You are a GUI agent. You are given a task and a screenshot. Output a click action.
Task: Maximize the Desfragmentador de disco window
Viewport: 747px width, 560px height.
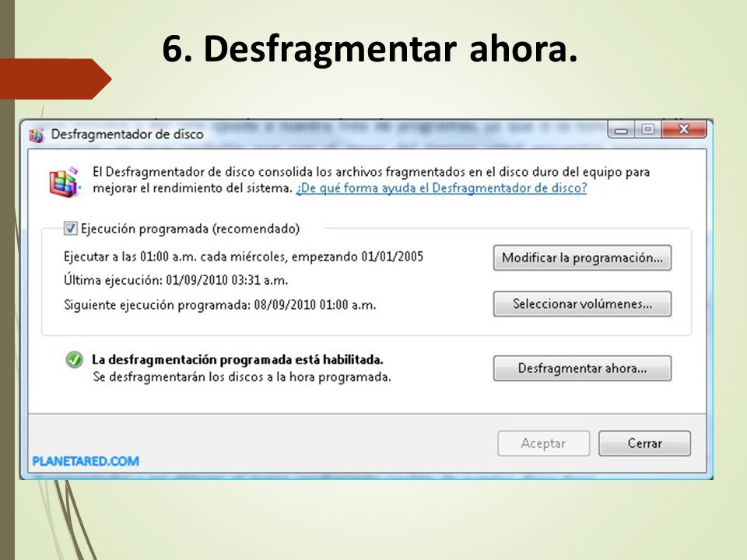point(647,130)
